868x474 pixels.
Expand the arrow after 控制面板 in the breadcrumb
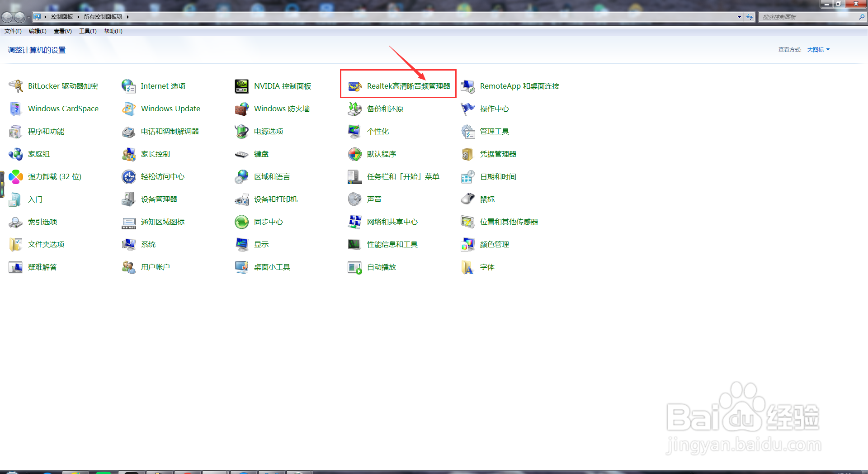(x=78, y=17)
